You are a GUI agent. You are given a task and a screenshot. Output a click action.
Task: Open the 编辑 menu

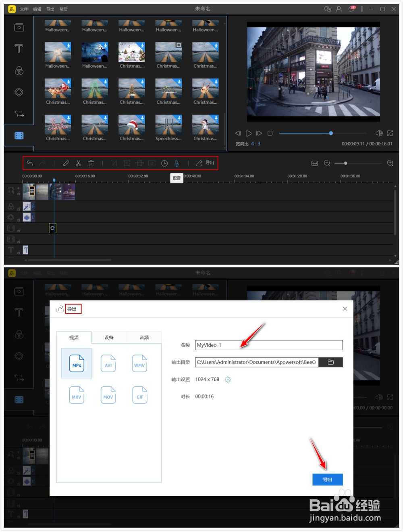[x=37, y=9]
